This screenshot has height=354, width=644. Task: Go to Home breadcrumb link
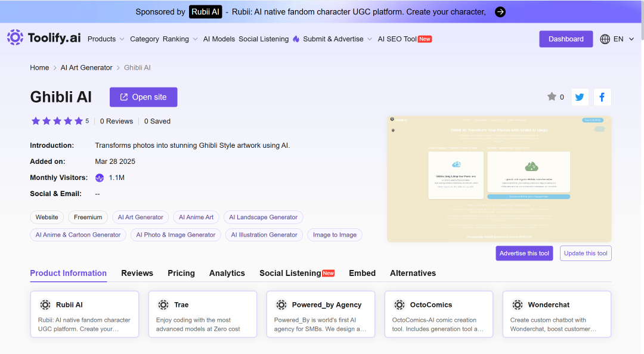[x=39, y=68]
